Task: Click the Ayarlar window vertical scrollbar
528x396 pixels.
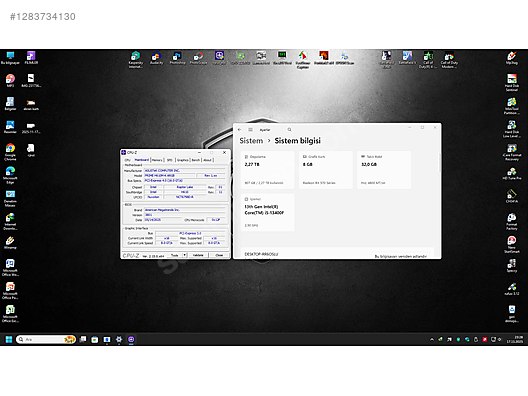Action: pos(439,163)
